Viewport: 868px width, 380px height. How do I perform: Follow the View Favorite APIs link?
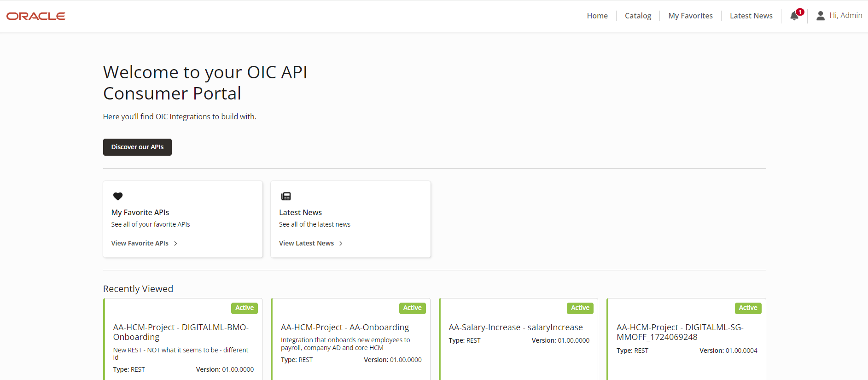click(140, 243)
